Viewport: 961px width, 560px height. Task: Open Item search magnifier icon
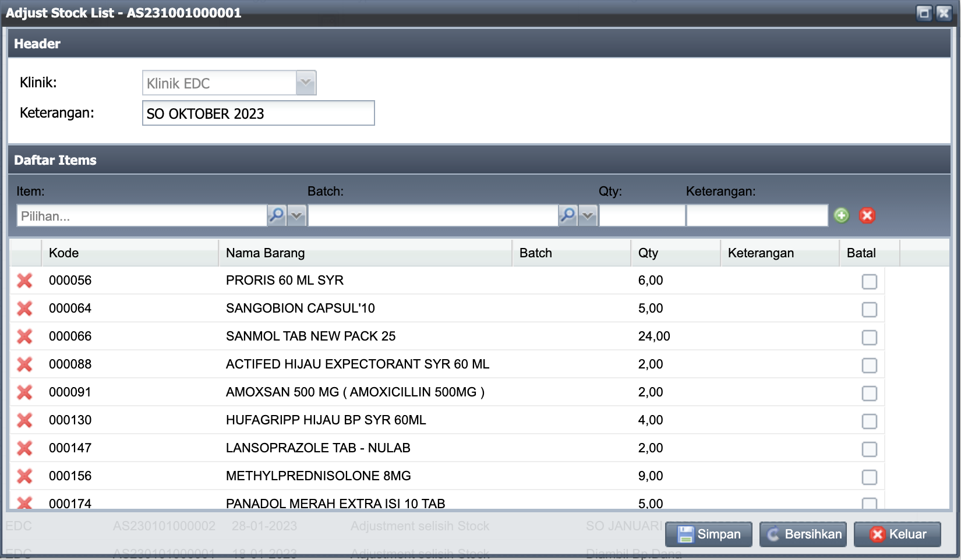coord(277,215)
